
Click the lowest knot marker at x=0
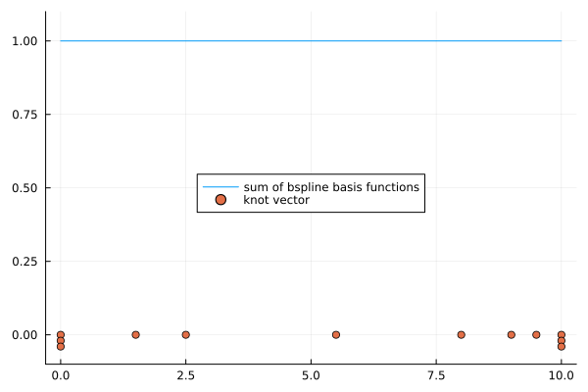tap(61, 347)
